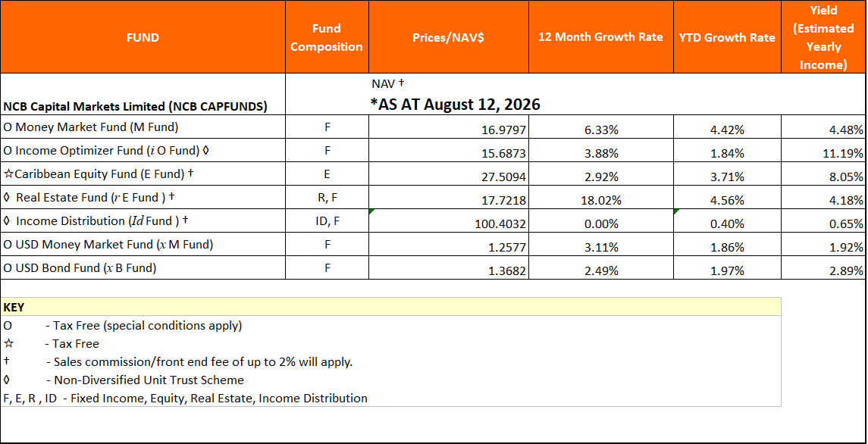Select the Income Optimizer Fund (i O Fund) cell
This screenshot has height=444, width=868.
pyautogui.click(x=143, y=150)
